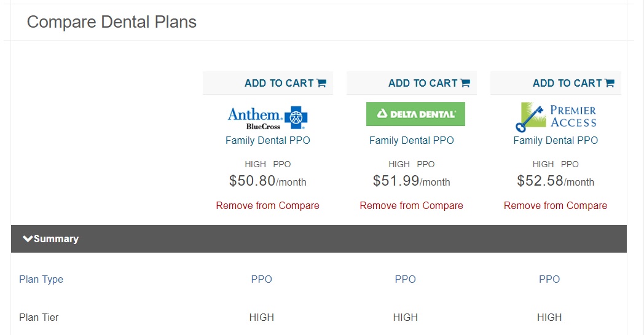Click the Anthem BlueCross logo

coord(268,117)
